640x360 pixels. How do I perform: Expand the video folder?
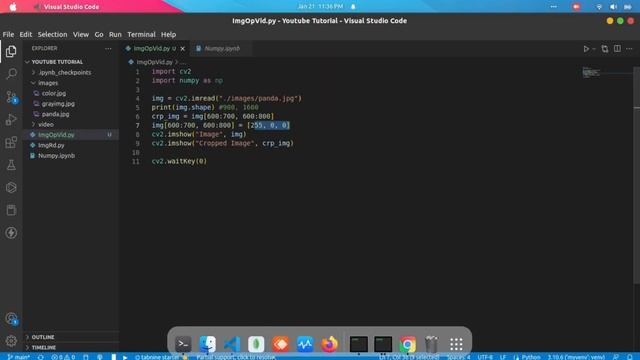pos(71,124)
